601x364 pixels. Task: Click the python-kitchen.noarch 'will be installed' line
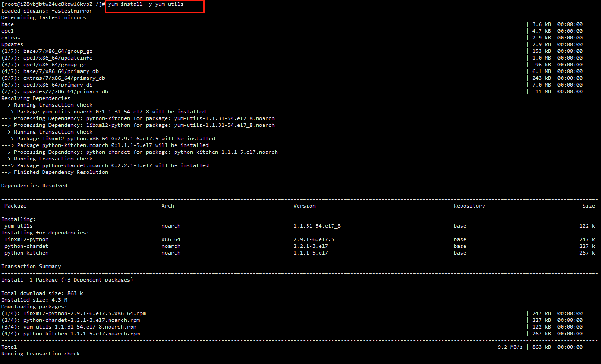pyautogui.click(x=105, y=145)
